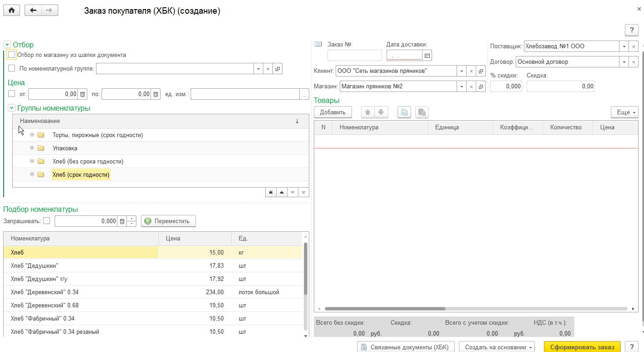The image size is (644, 352).
Task: Open the Магазин dropdown list
Action: pyautogui.click(x=462, y=87)
